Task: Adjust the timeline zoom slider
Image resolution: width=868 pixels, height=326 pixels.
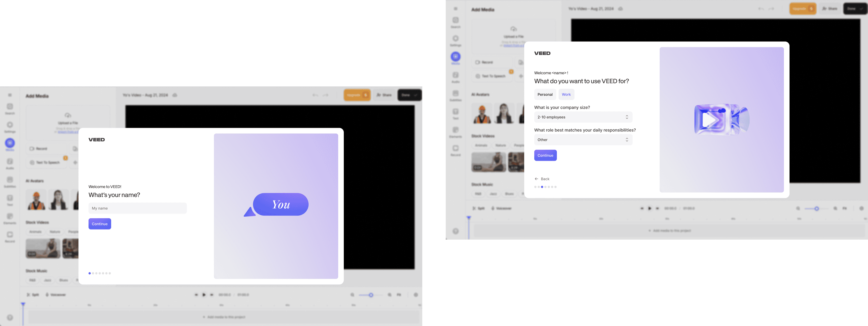Action: pyautogui.click(x=371, y=295)
